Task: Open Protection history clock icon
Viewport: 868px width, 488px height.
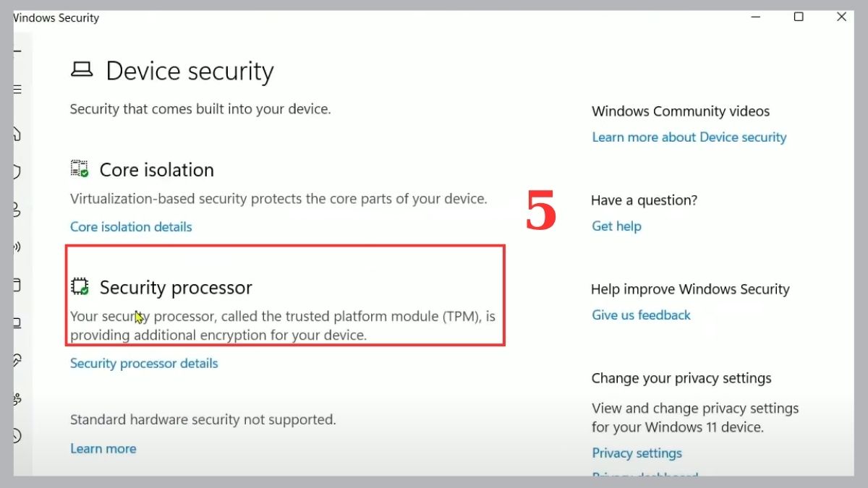Action: (x=17, y=436)
